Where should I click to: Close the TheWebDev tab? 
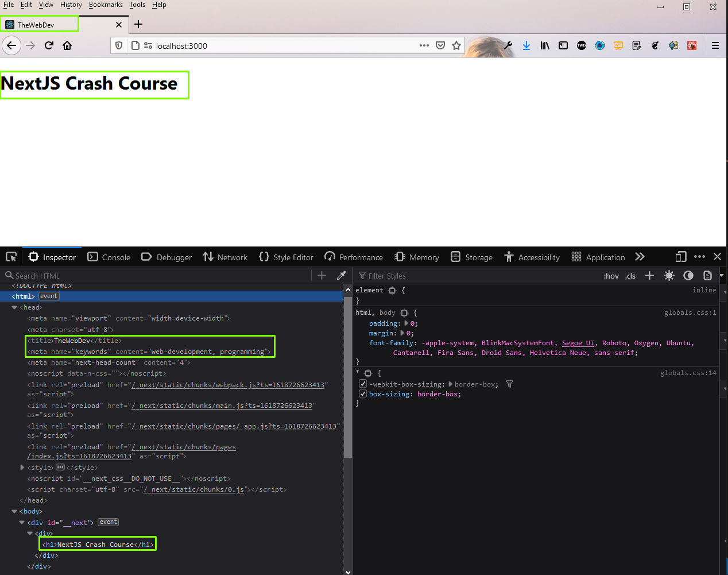[x=119, y=25]
